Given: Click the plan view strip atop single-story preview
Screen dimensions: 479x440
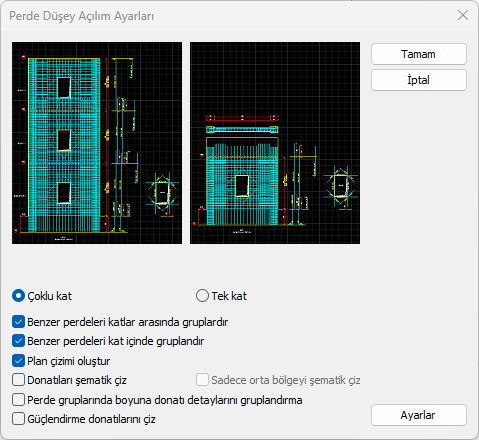Looking at the screenshot, I should tap(242, 130).
